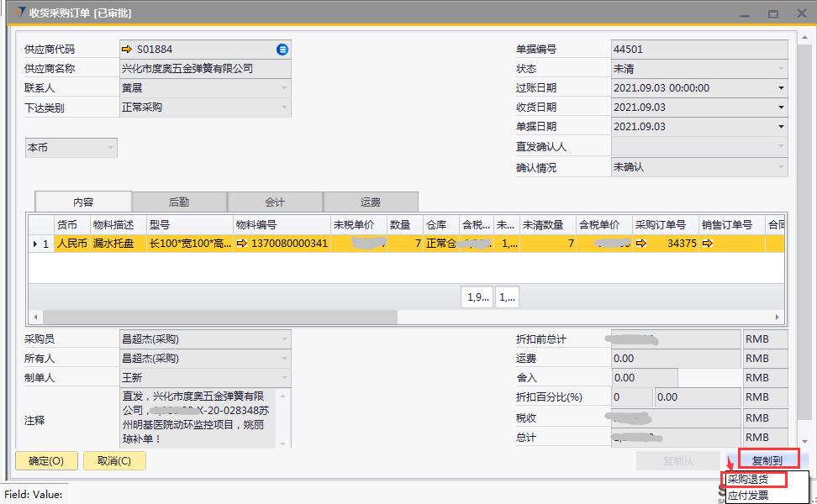Open the 确认情况 dropdown
This screenshot has width=817, height=504.
(781, 167)
